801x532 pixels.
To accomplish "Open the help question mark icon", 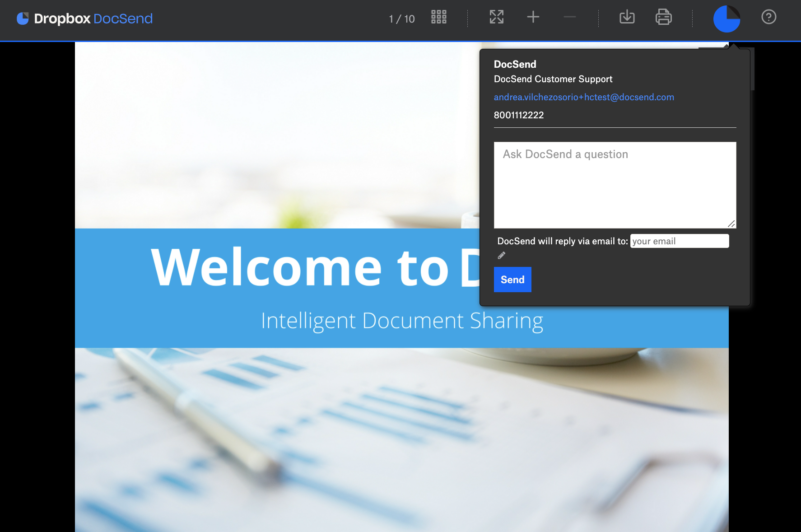I will (x=769, y=17).
